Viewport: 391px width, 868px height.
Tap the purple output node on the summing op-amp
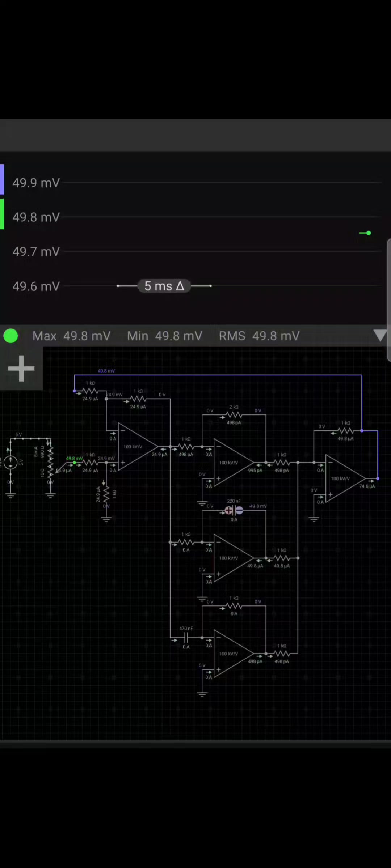click(378, 478)
